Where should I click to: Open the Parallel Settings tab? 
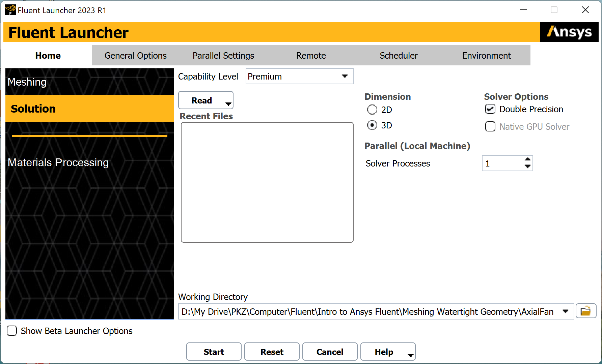(223, 56)
